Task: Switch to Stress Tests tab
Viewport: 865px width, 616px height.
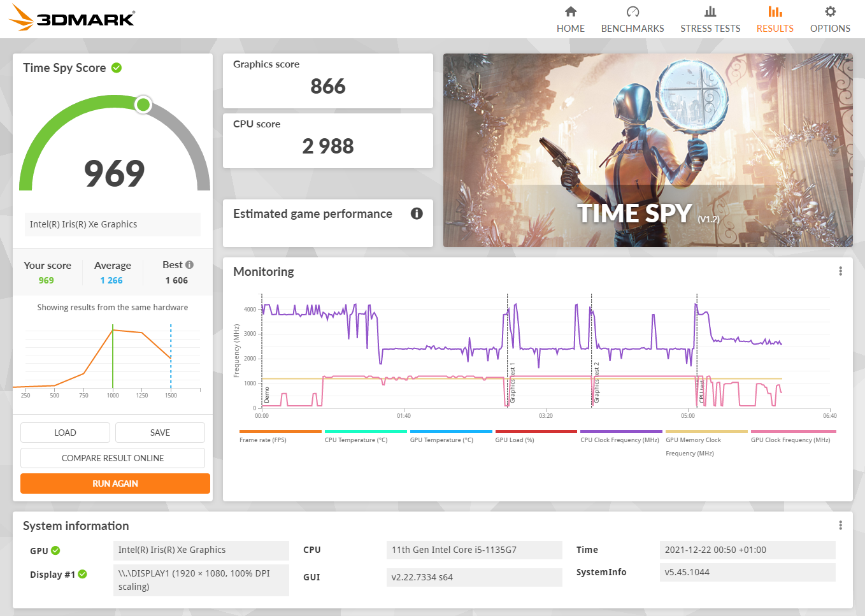Action: coord(710,19)
